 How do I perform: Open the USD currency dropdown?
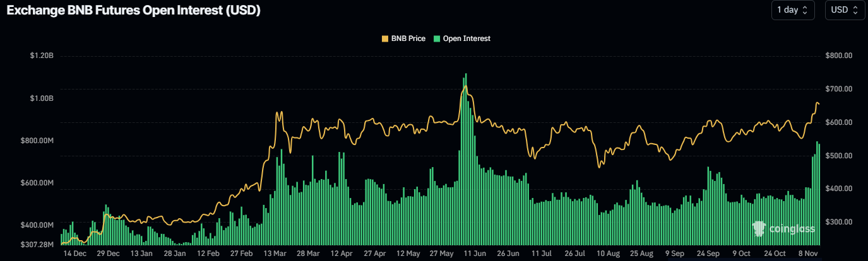point(845,10)
